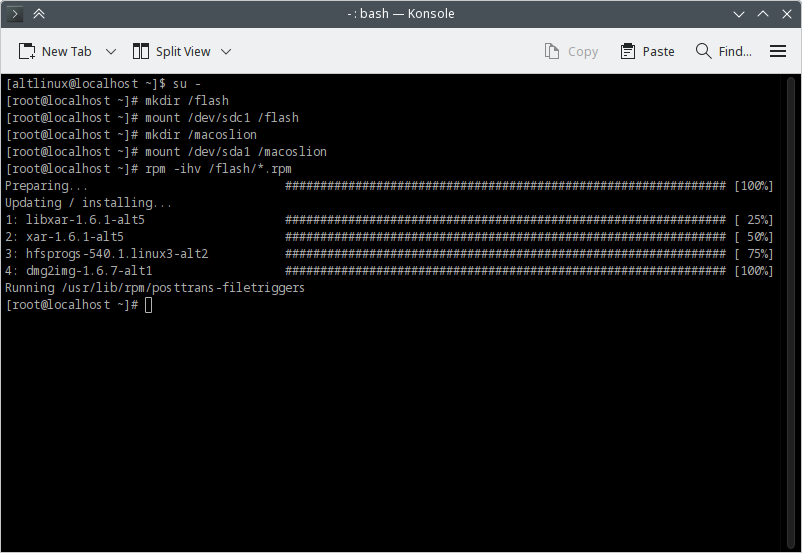
Task: Click the '-: bash — Konsole' window title
Action: pyautogui.click(x=401, y=14)
